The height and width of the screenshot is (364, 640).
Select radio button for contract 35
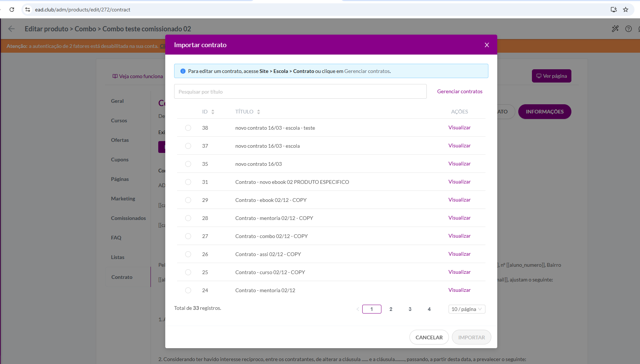tap(188, 164)
